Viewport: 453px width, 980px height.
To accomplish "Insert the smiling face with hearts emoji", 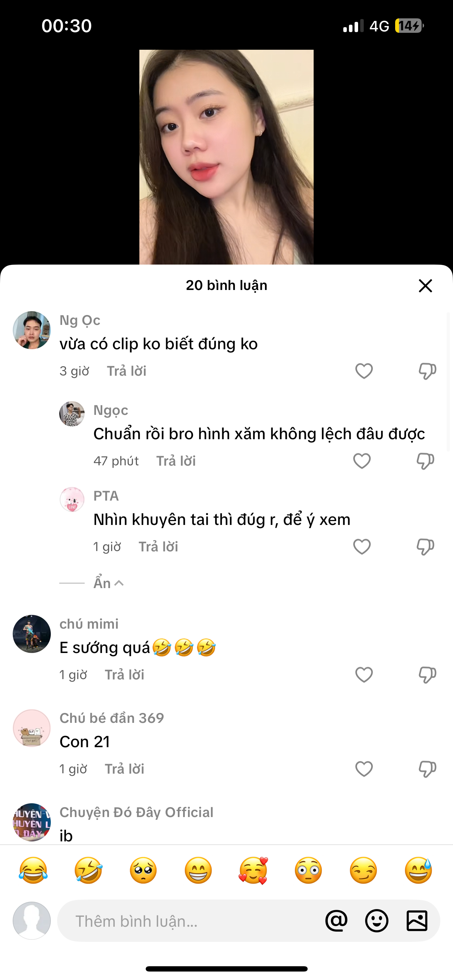I will point(253,870).
